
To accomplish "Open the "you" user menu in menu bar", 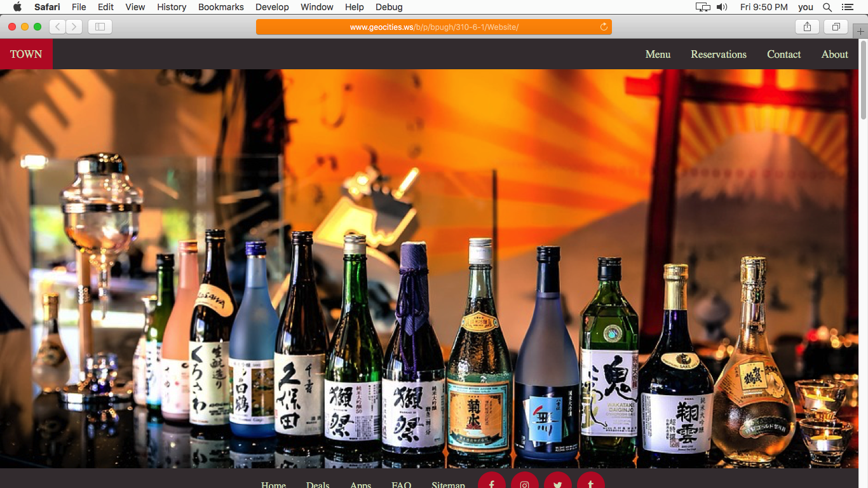I will 806,7.
